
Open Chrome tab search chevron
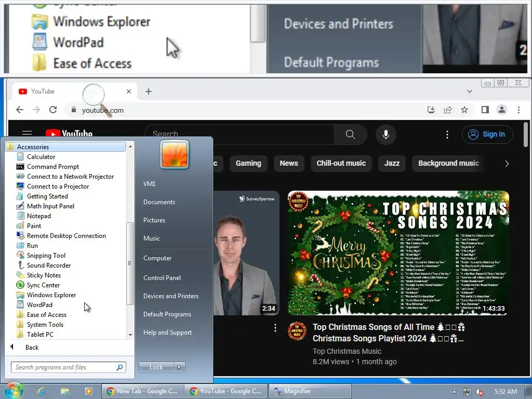pyautogui.click(x=470, y=91)
